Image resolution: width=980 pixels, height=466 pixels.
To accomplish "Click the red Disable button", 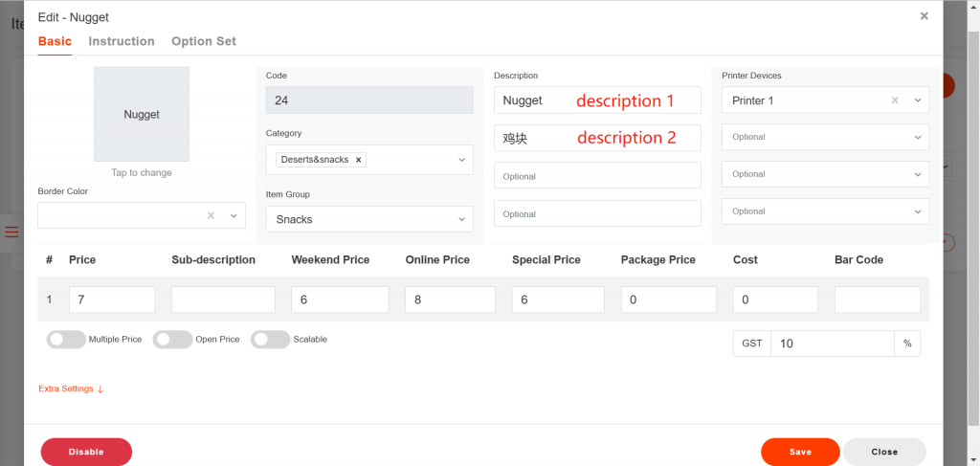I will coord(86,452).
